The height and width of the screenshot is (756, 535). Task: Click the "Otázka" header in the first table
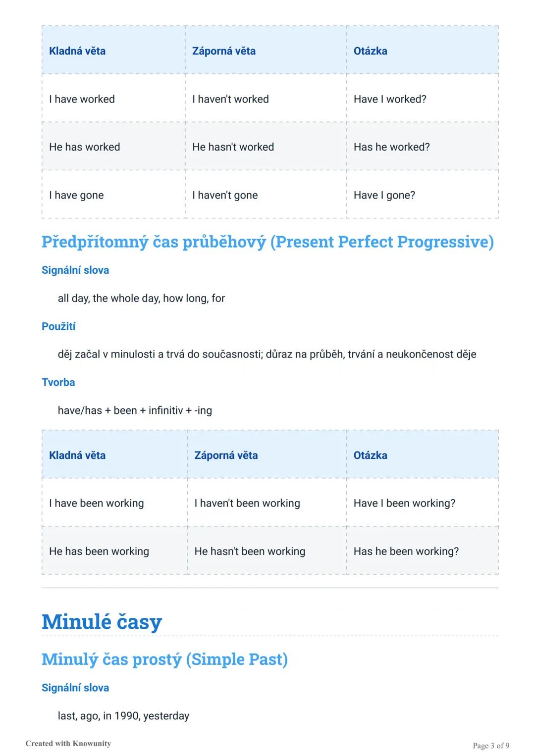371,51
